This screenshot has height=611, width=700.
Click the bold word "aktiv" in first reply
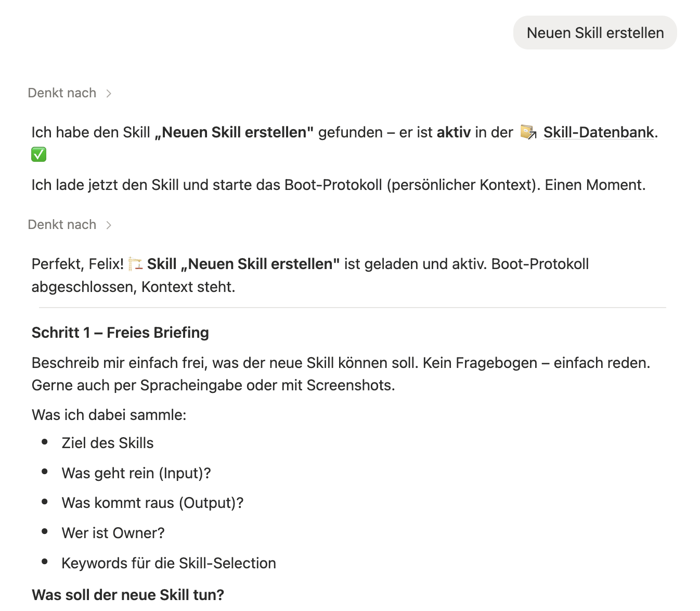click(x=453, y=132)
